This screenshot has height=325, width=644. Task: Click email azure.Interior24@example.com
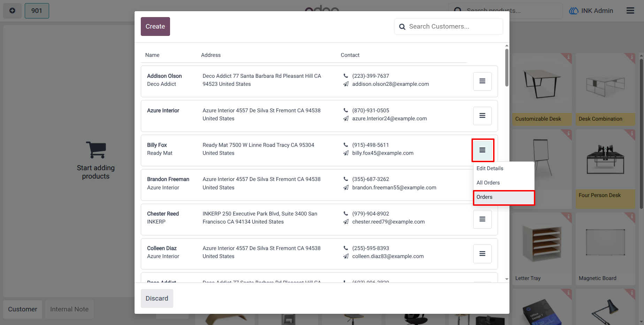(x=389, y=119)
